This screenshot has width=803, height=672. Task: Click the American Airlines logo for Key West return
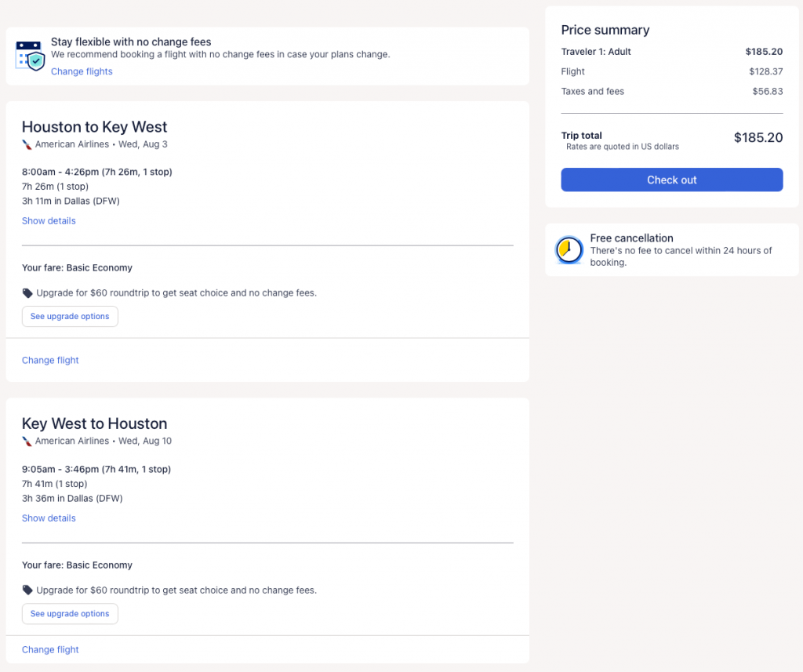[27, 441]
